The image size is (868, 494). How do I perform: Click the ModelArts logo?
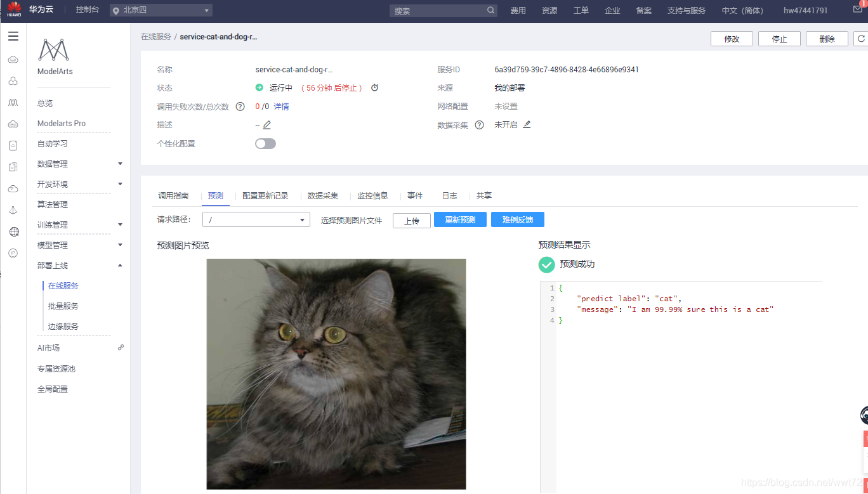point(53,50)
